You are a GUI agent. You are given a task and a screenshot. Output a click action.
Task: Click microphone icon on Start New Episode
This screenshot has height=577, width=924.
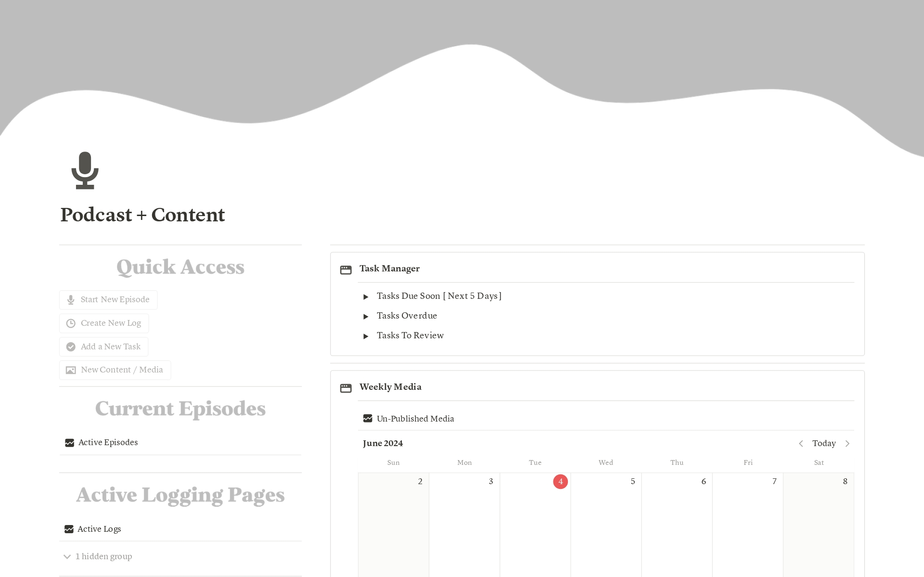point(71,300)
